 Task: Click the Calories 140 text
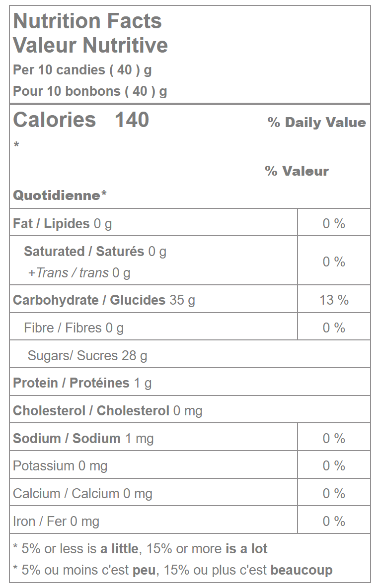click(81, 120)
